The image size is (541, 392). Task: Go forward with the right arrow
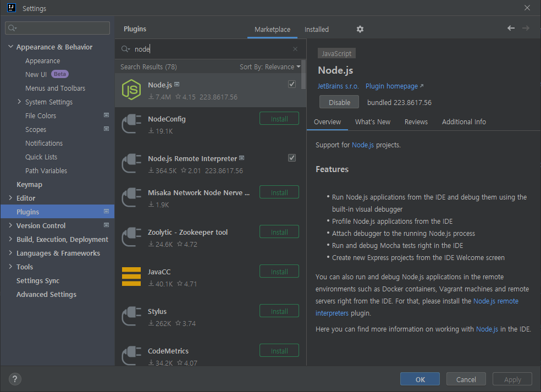tap(526, 28)
